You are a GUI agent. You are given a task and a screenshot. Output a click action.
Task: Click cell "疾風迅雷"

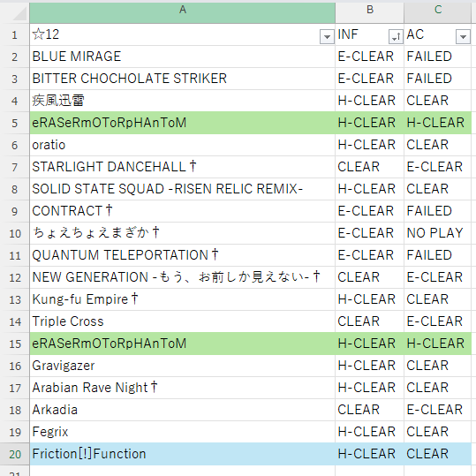click(x=183, y=101)
